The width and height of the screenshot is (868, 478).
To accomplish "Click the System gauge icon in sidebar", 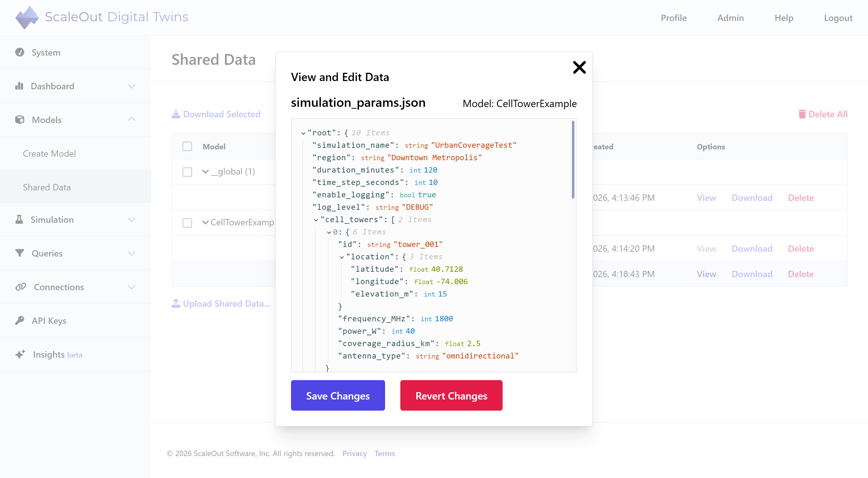I will point(20,52).
